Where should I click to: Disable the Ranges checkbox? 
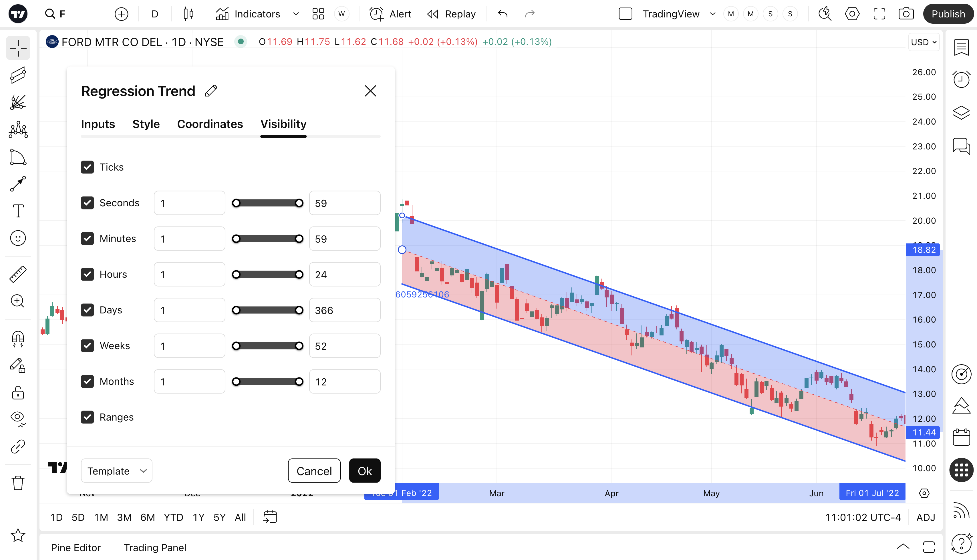[x=88, y=417]
